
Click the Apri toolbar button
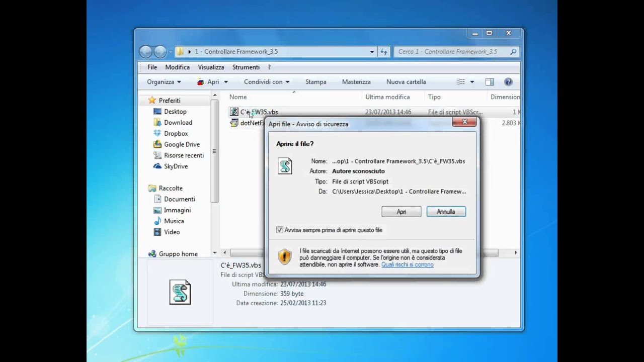click(208, 82)
